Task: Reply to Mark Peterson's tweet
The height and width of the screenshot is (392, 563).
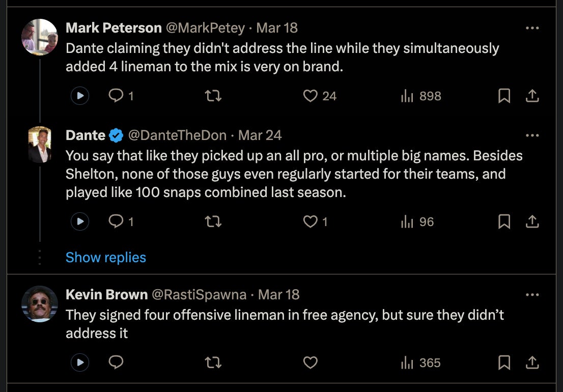Action: point(117,96)
